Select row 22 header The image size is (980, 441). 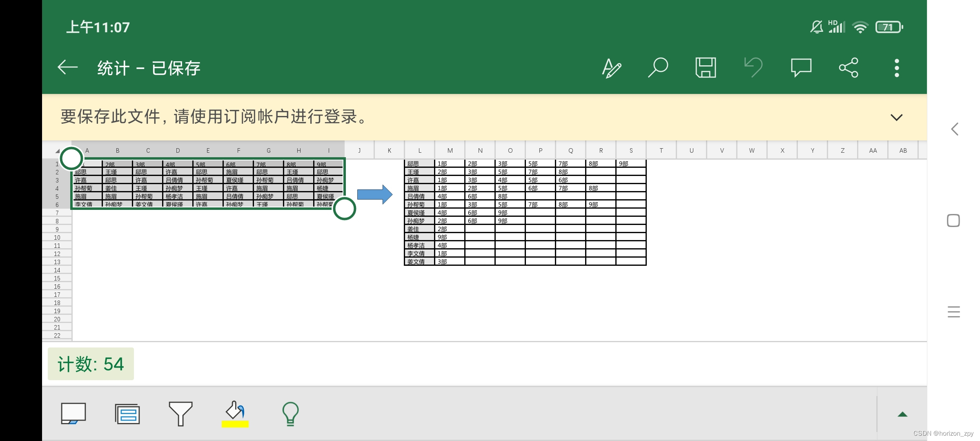click(x=57, y=335)
